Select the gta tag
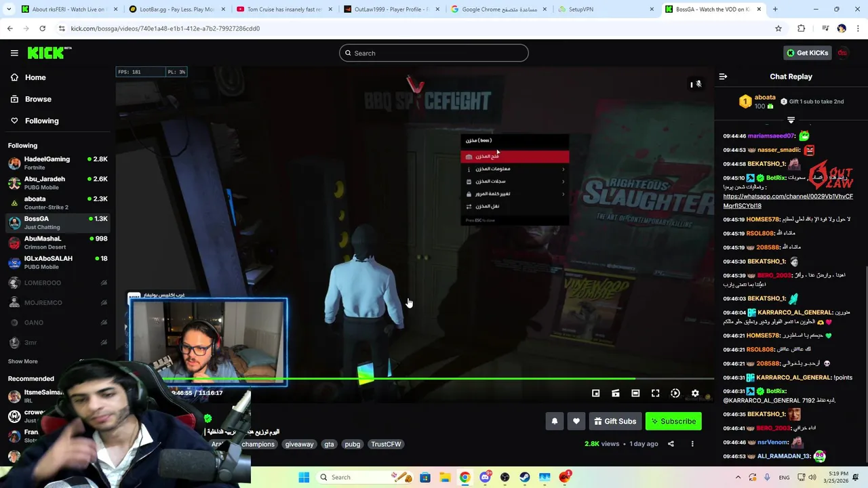 pos(329,444)
